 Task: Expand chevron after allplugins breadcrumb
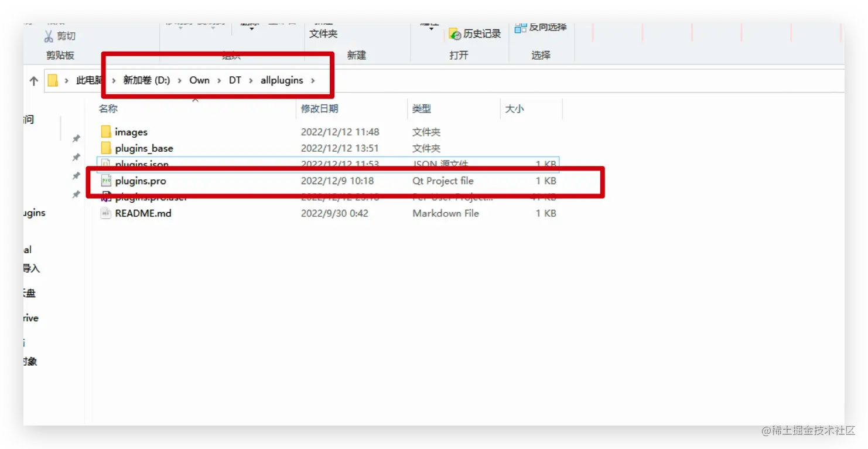(313, 81)
